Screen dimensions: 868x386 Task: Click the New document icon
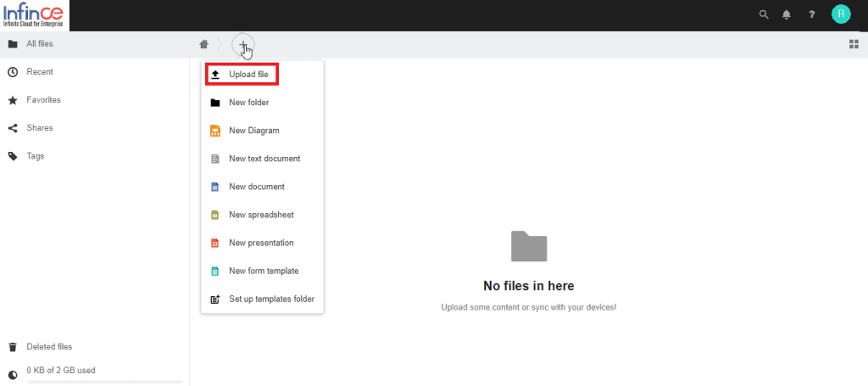tap(215, 187)
